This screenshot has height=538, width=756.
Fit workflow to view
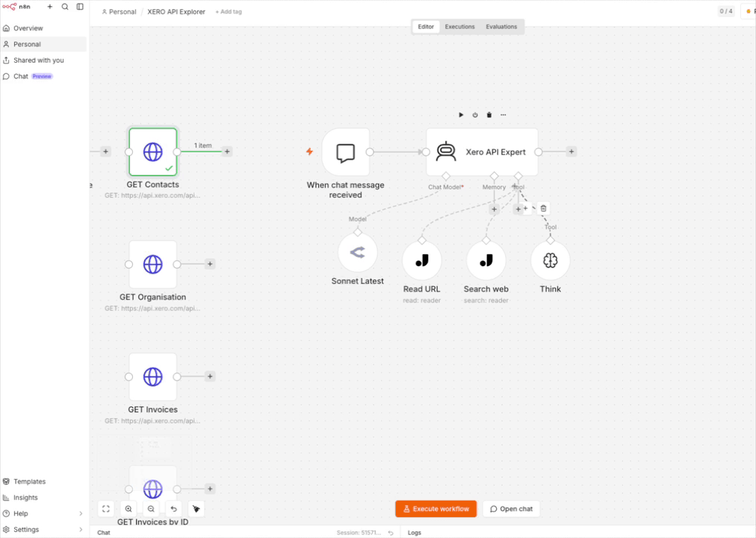[106, 509]
